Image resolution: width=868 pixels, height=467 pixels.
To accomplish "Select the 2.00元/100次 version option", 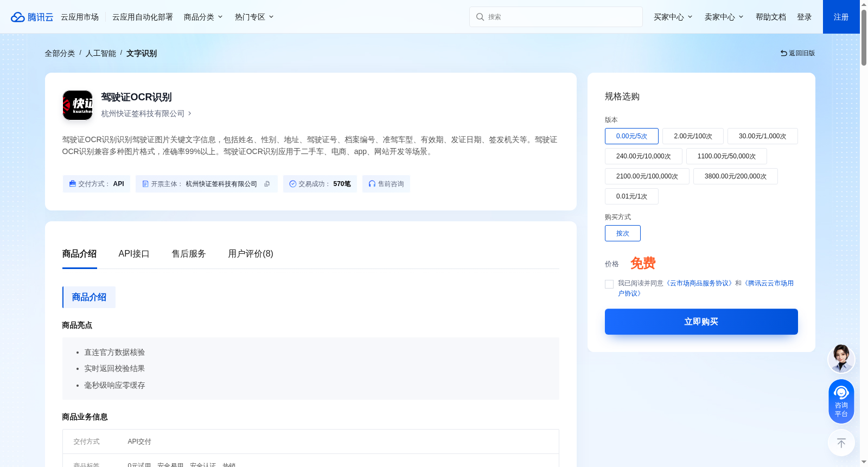I will pos(693,136).
